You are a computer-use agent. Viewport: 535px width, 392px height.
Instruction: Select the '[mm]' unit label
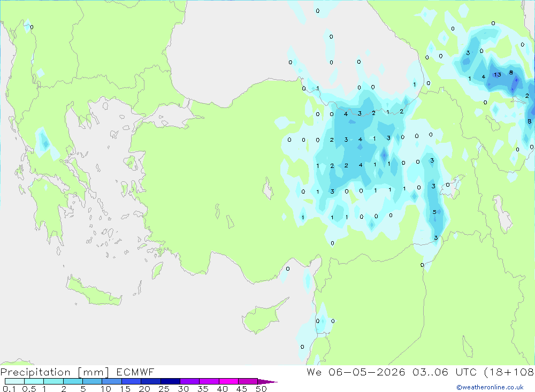point(93,372)
